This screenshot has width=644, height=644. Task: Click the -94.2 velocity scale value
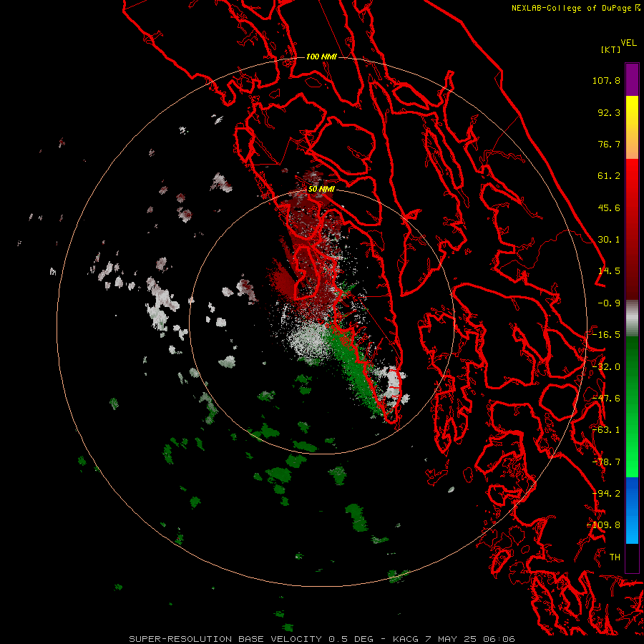tap(606, 494)
